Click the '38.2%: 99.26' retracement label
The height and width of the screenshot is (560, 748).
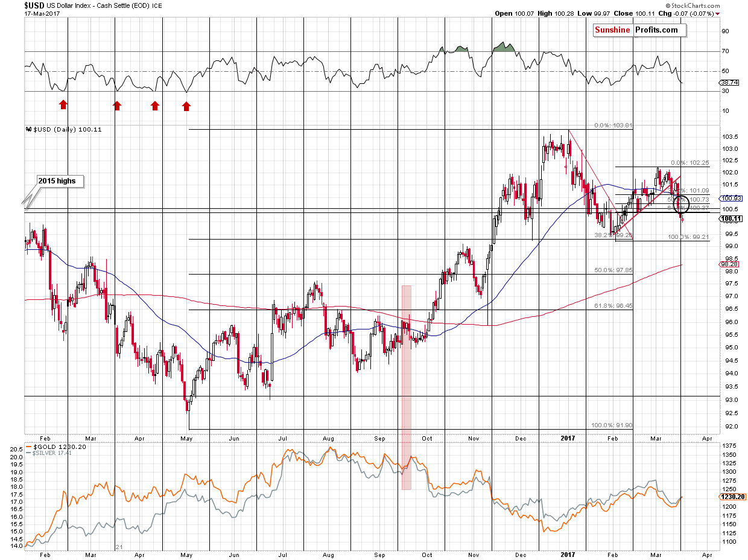613,235
